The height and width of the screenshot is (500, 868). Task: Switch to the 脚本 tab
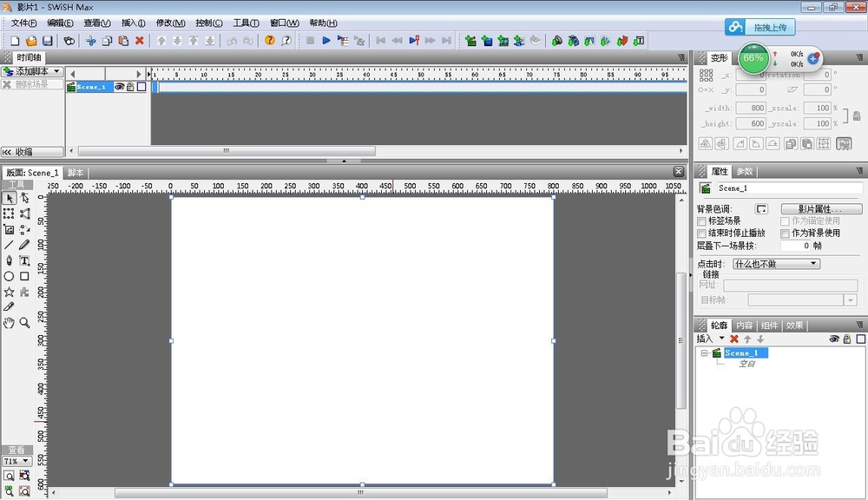coord(76,173)
